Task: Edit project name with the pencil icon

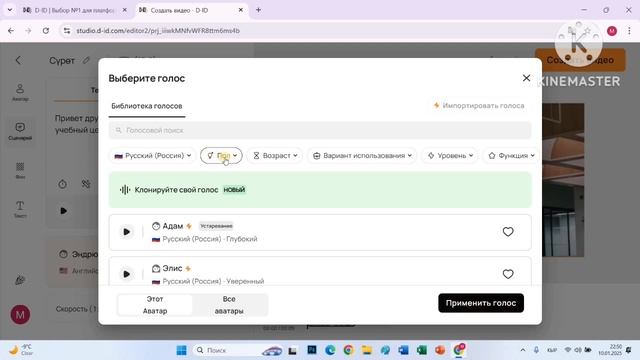Action: coord(86,60)
